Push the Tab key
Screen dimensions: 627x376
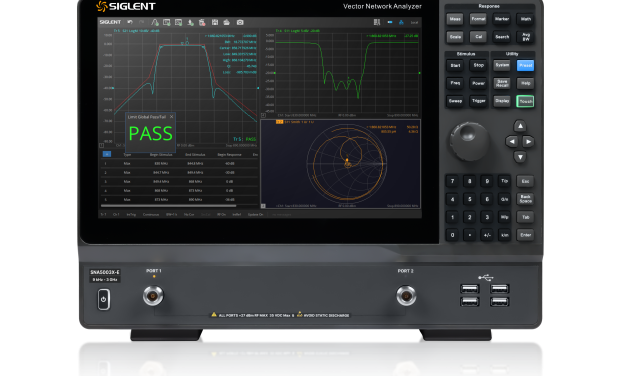525,217
